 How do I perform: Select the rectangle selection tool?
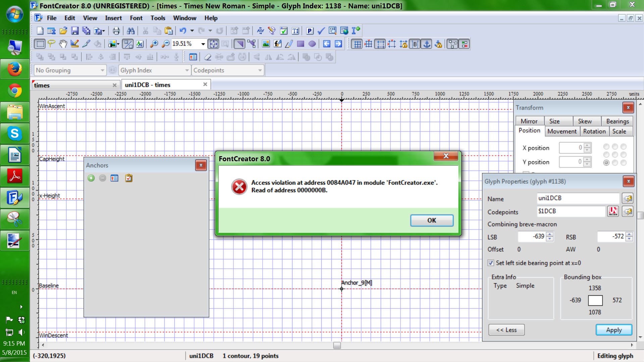point(40,44)
